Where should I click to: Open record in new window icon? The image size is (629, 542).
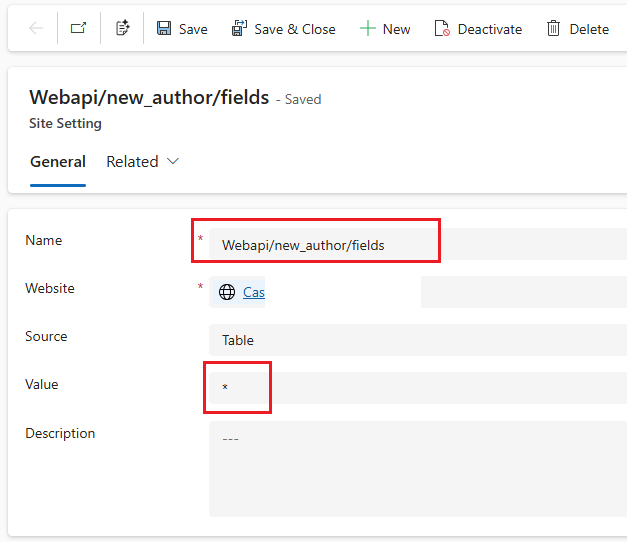(78, 28)
